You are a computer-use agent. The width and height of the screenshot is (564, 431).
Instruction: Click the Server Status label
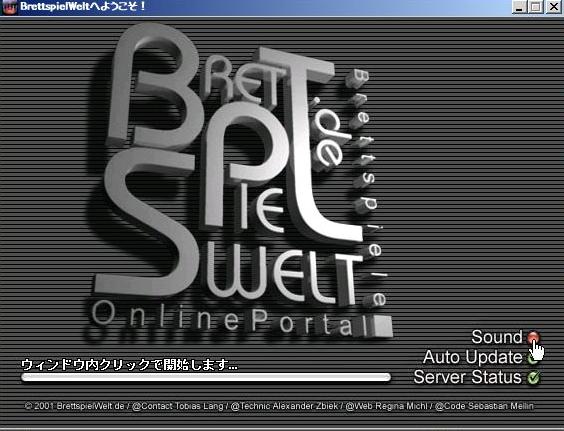(x=468, y=377)
